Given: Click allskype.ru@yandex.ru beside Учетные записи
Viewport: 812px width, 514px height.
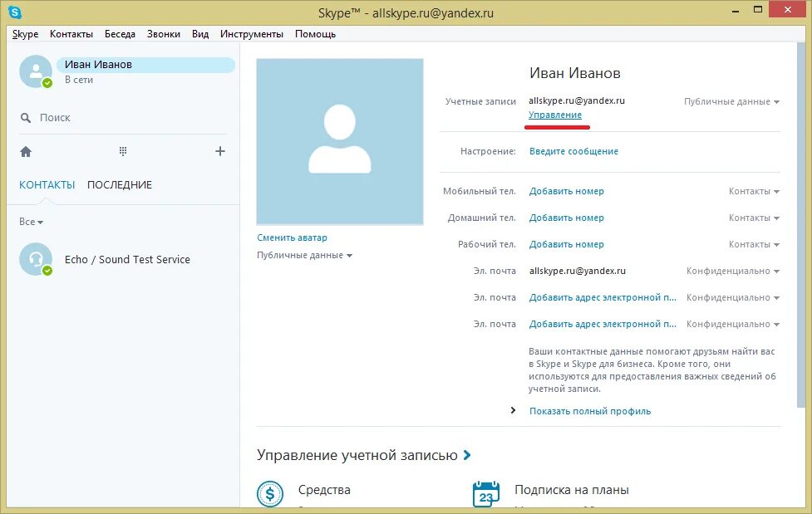Looking at the screenshot, I should pos(576,101).
